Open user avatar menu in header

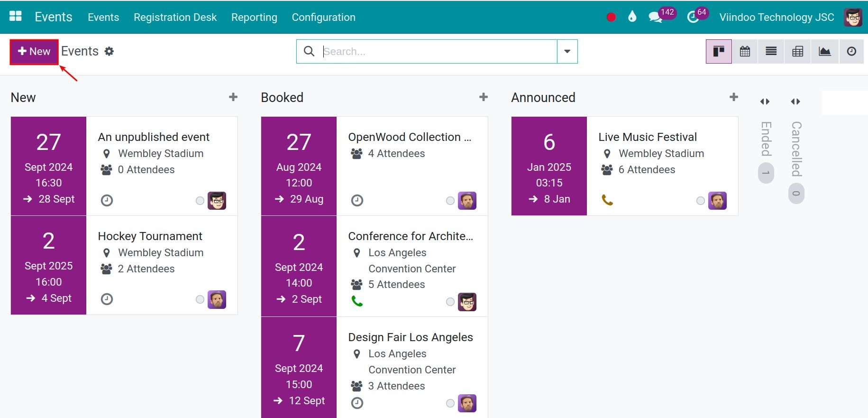[853, 17]
